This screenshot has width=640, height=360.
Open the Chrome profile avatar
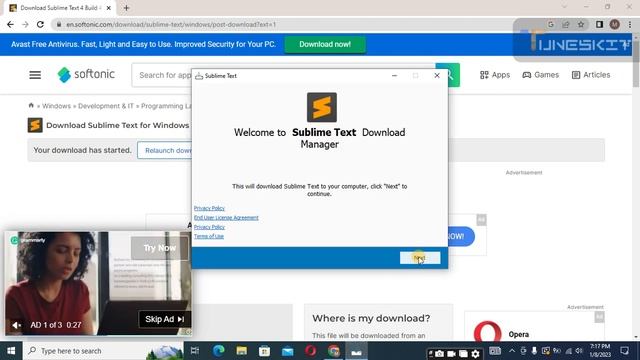click(x=615, y=24)
